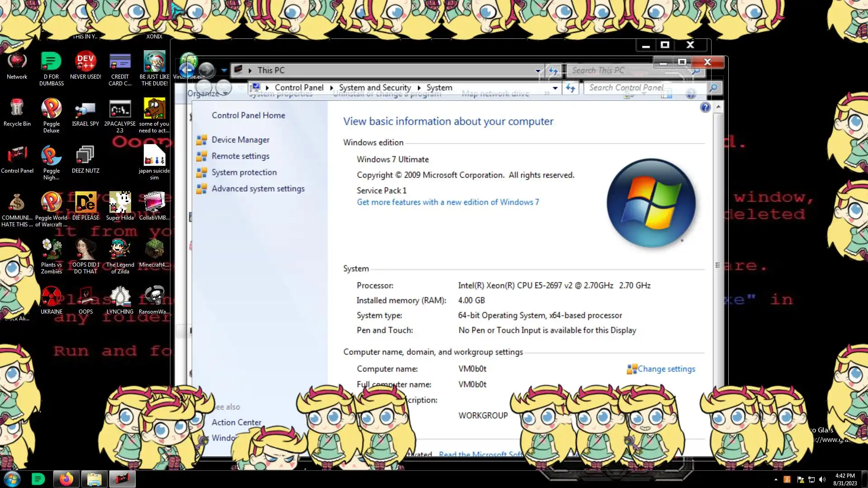Image resolution: width=868 pixels, height=488 pixels.
Task: Click the blue help question mark icon
Action: click(x=705, y=108)
